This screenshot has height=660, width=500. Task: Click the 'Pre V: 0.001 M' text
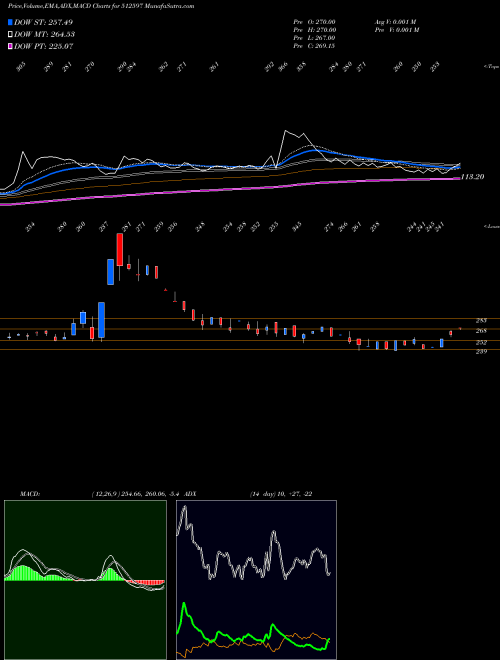(x=396, y=30)
